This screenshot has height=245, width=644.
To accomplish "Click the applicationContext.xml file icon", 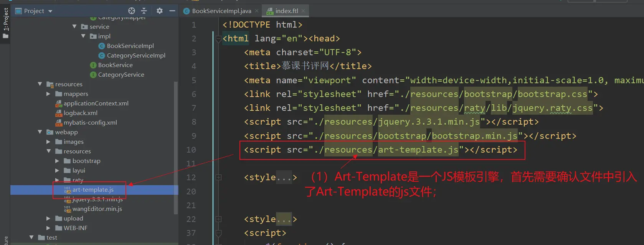I will coord(59,103).
